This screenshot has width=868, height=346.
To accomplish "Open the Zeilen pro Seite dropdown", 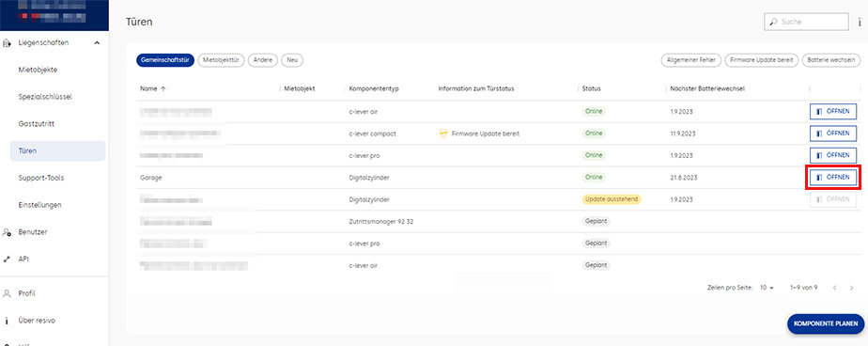I will pos(767,288).
